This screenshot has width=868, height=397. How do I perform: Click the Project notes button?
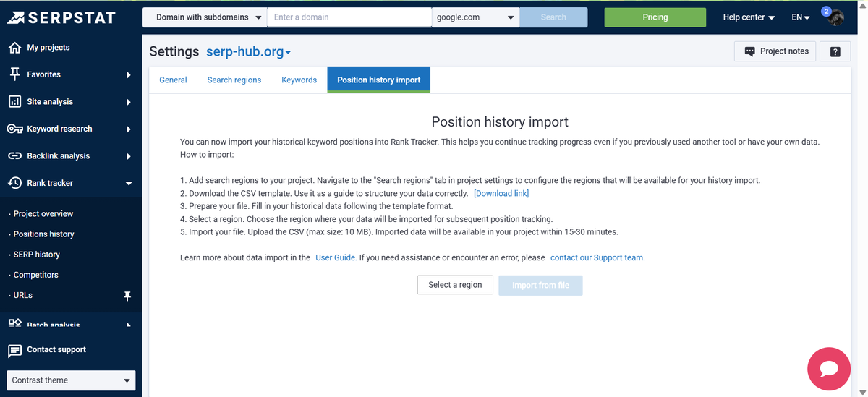[775, 51]
